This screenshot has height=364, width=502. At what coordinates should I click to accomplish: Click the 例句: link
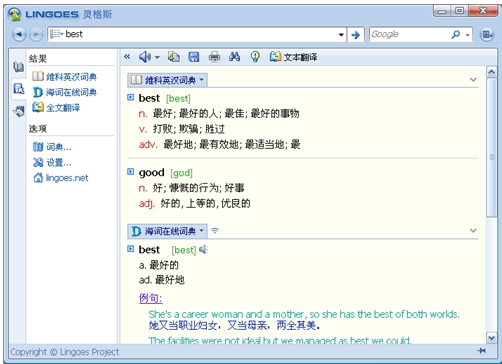(x=151, y=298)
